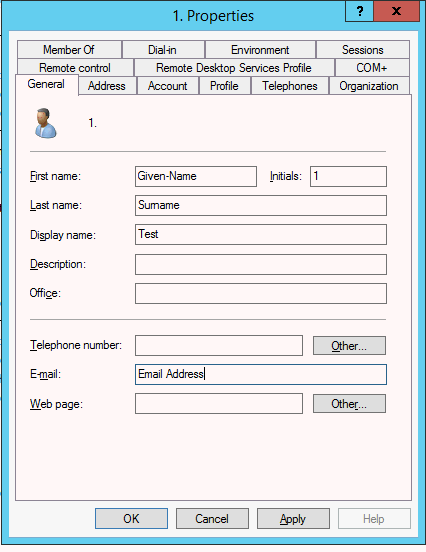Image resolution: width=426 pixels, height=552 pixels.
Task: Go to the Telephones tab
Action: [290, 86]
